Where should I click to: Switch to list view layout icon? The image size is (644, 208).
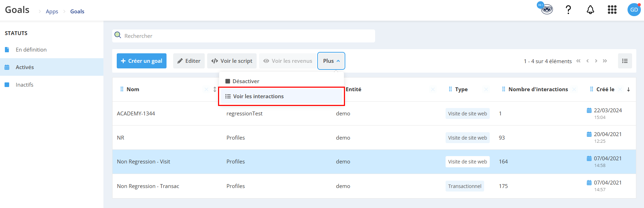625,61
